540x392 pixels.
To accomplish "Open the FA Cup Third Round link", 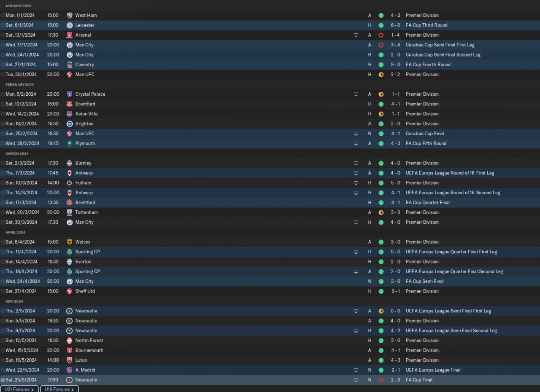I will pos(427,25).
